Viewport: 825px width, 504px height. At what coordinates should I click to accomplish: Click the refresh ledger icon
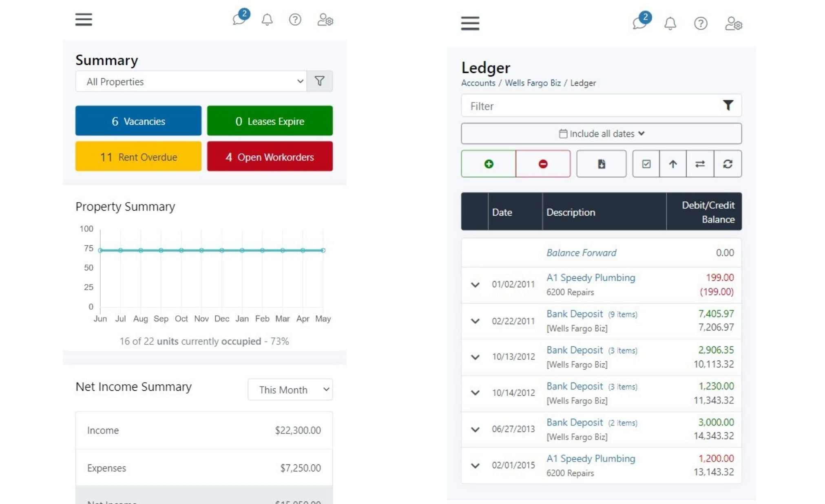[728, 164]
